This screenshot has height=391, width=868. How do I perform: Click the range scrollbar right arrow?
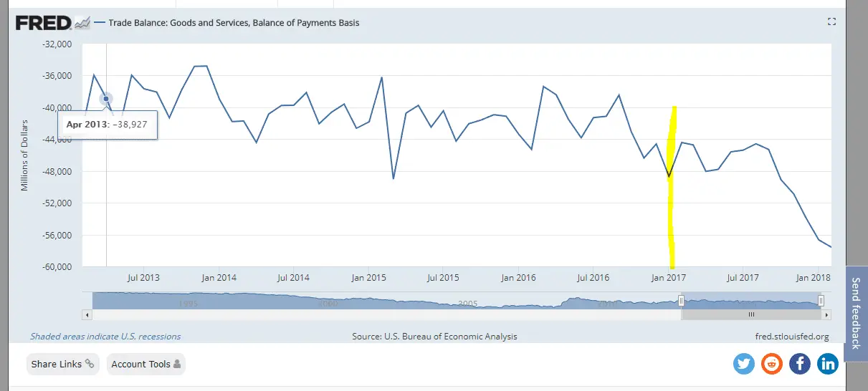click(827, 314)
